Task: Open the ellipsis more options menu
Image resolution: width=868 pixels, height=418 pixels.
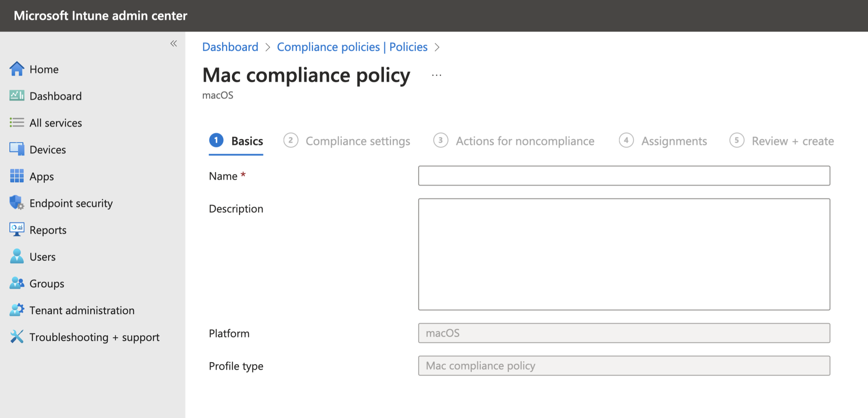Action: (436, 75)
